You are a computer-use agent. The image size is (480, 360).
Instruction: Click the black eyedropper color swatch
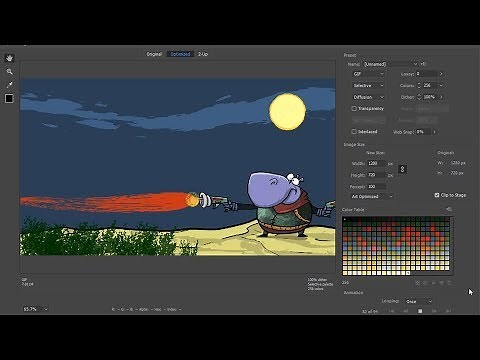pyautogui.click(x=9, y=98)
